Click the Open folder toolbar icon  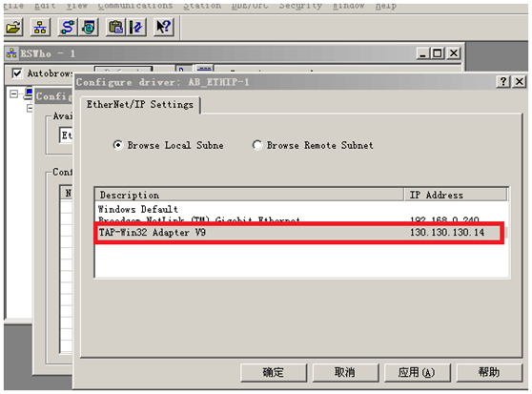click(13, 27)
